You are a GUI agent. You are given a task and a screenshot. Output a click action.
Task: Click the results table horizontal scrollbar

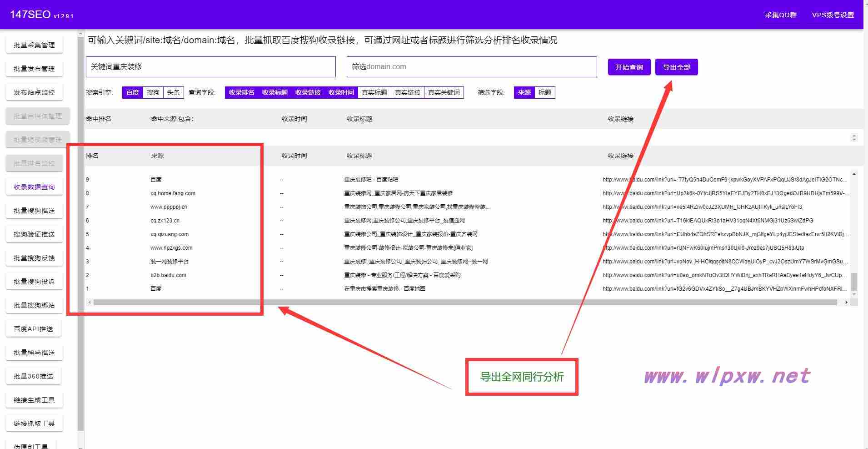coord(465,302)
